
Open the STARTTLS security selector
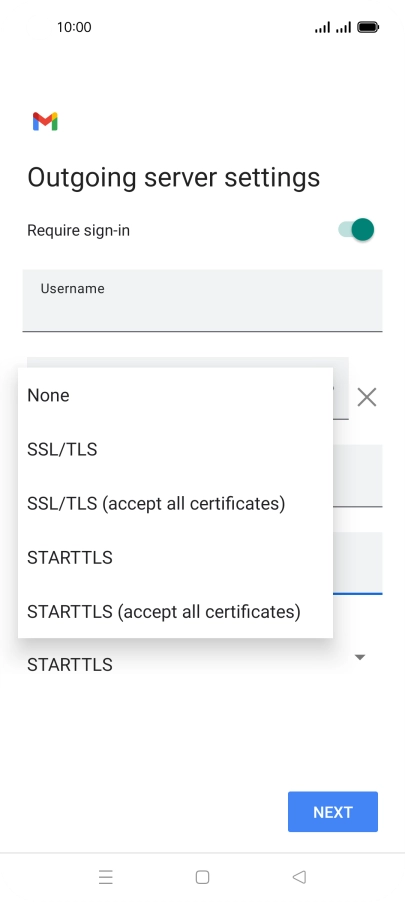(197, 664)
